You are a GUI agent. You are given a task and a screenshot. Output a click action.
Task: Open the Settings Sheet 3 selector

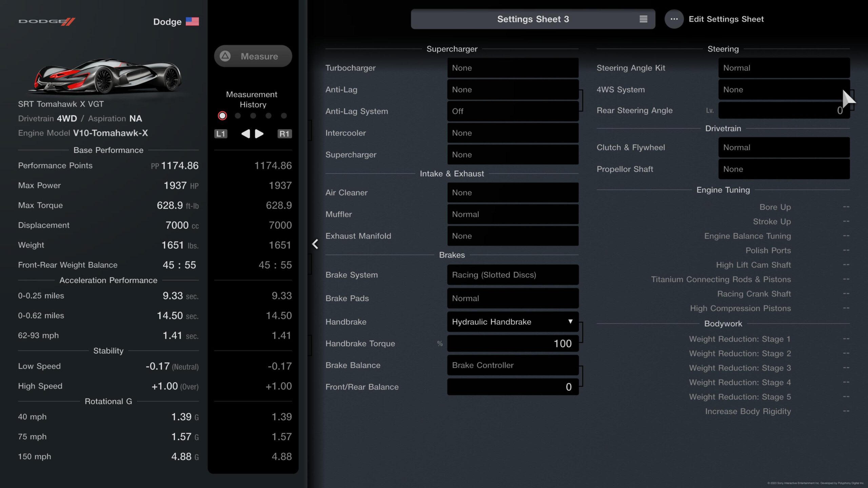click(533, 19)
